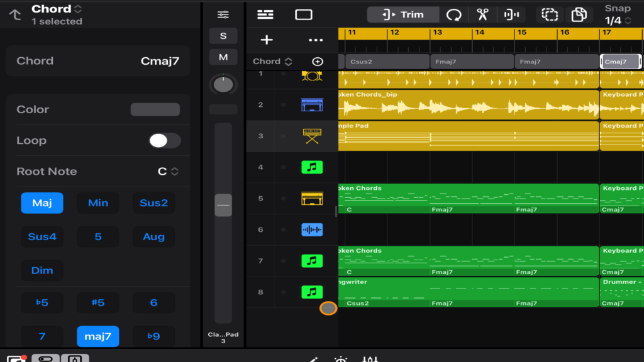Open the track header more options menu

316,40
